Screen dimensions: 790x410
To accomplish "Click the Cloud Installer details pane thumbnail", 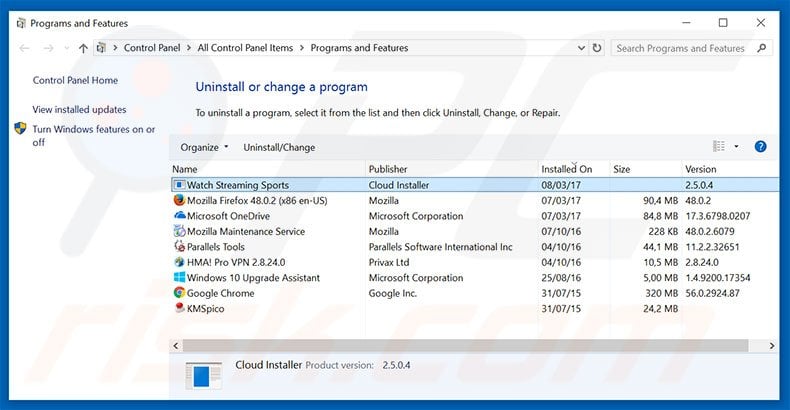I will 204,375.
